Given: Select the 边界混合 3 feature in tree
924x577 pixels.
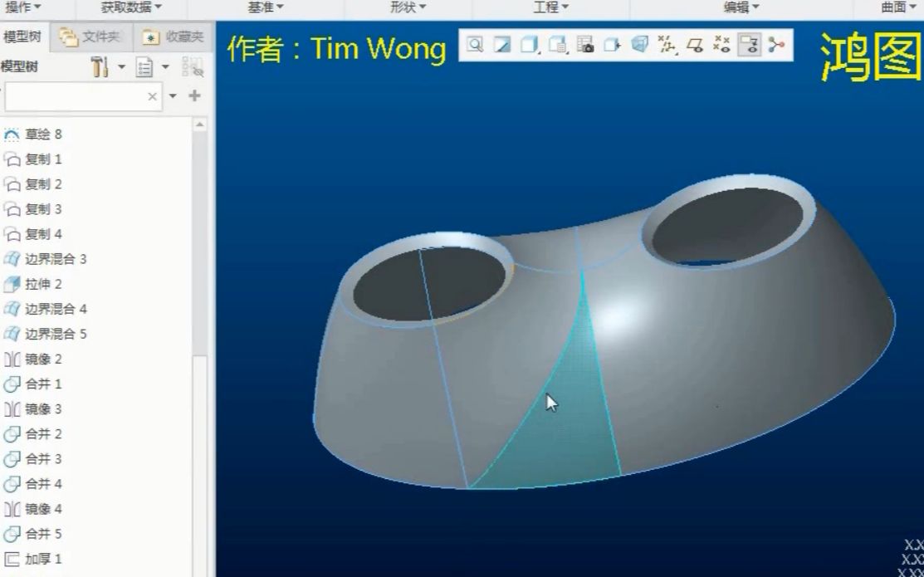Looking at the screenshot, I should 55,259.
